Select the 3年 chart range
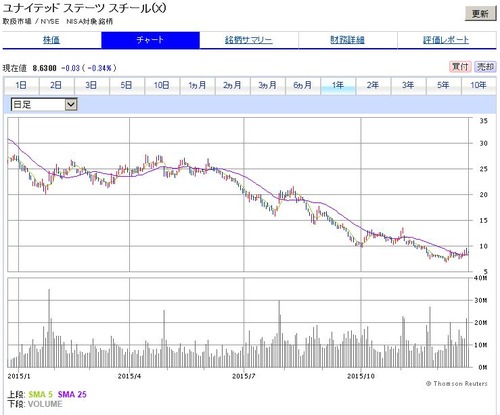This screenshot has height=415, width=500. [x=408, y=86]
